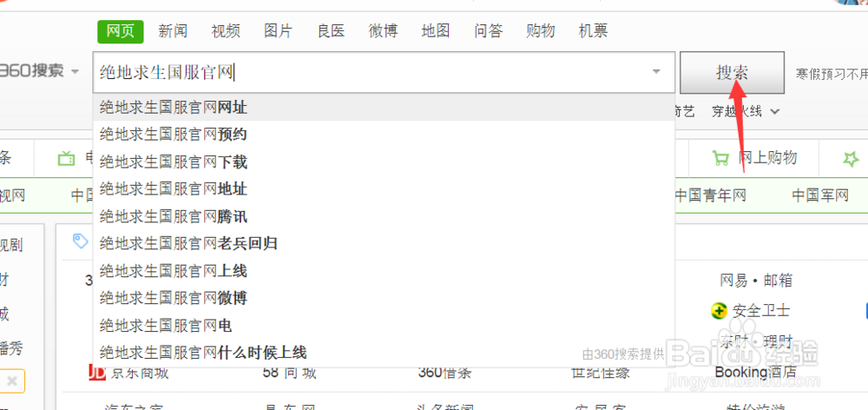
Task: Select the 问答 tab
Action: pos(488,31)
